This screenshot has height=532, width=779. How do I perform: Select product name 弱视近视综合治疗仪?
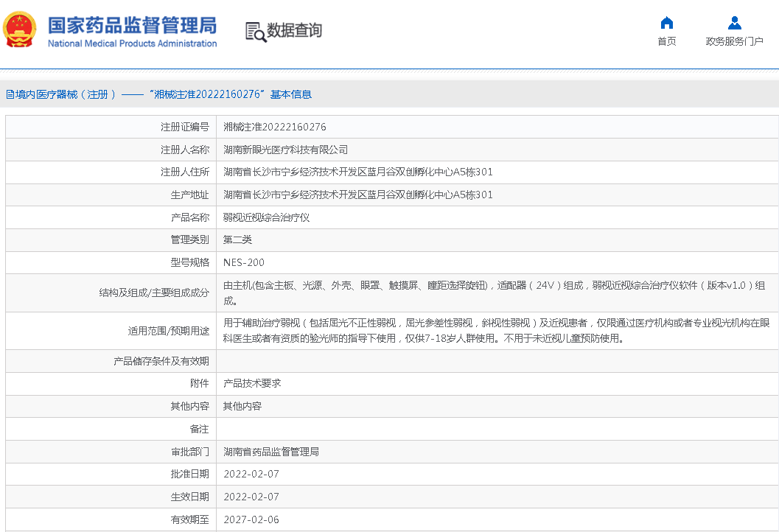[266, 217]
